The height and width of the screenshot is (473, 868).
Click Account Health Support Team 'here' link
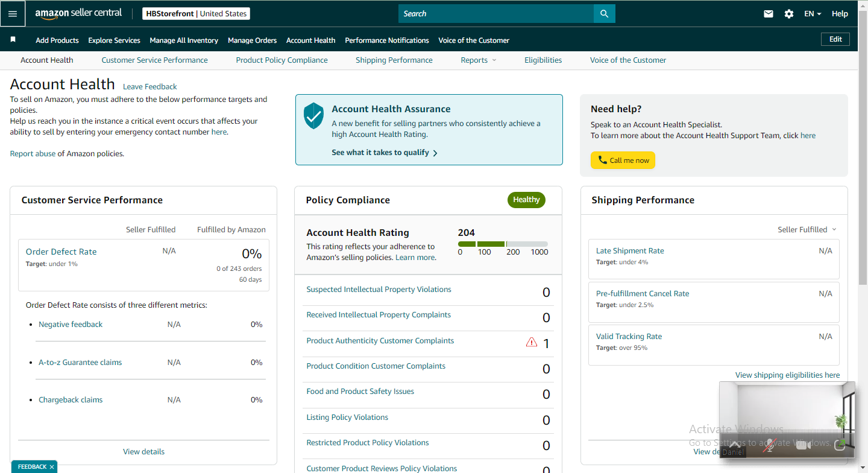click(x=808, y=136)
